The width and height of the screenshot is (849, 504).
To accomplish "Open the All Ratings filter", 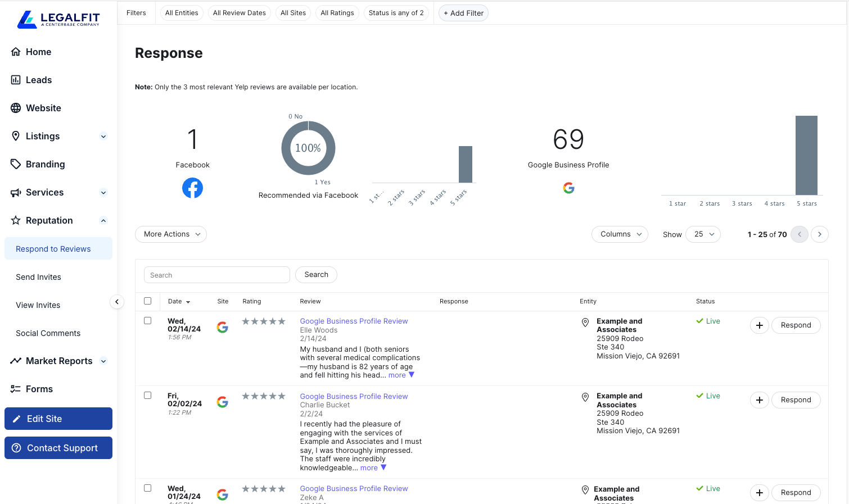I will [x=337, y=13].
